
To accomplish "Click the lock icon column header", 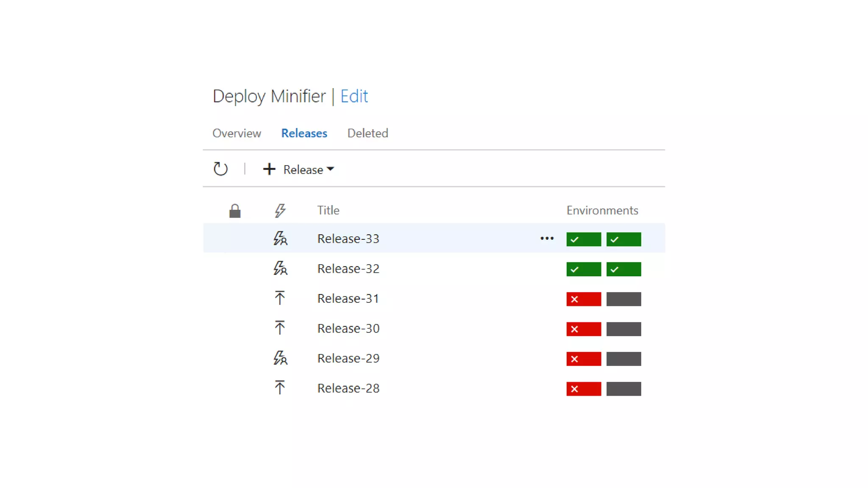I will (x=235, y=211).
